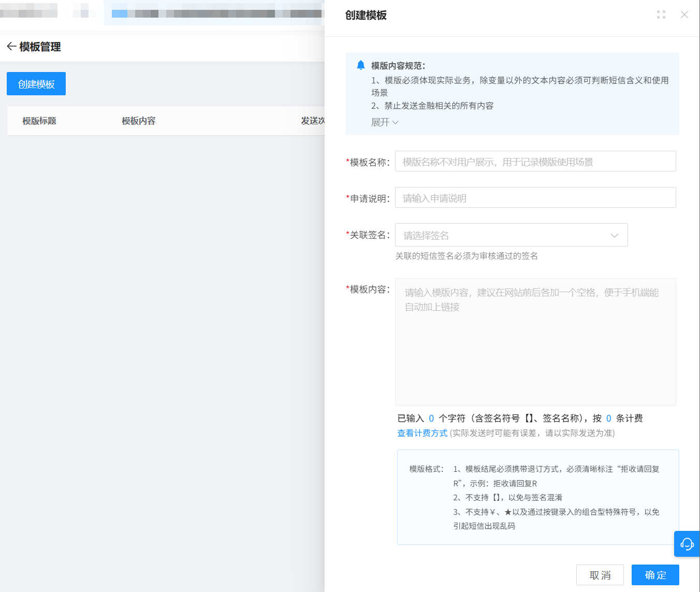This screenshot has width=700, height=592.
Task: Focus the 模板名称 input field
Action: 535,162
